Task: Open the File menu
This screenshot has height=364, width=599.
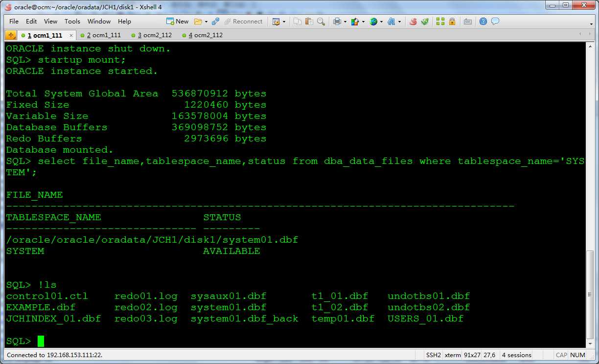Action: coord(14,22)
